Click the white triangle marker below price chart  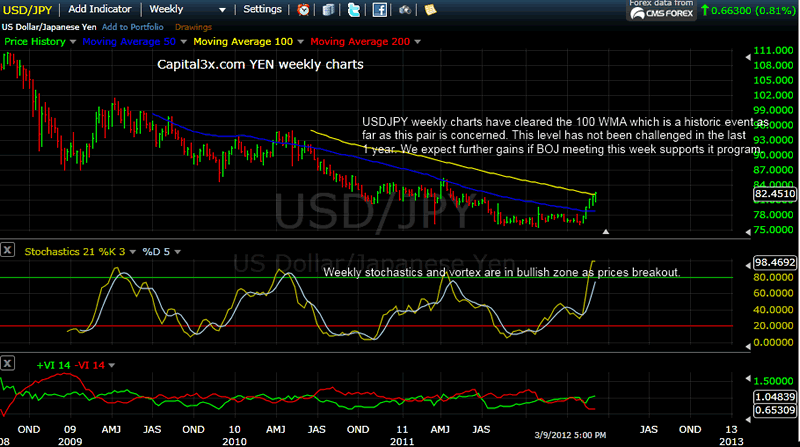pyautogui.click(x=606, y=232)
